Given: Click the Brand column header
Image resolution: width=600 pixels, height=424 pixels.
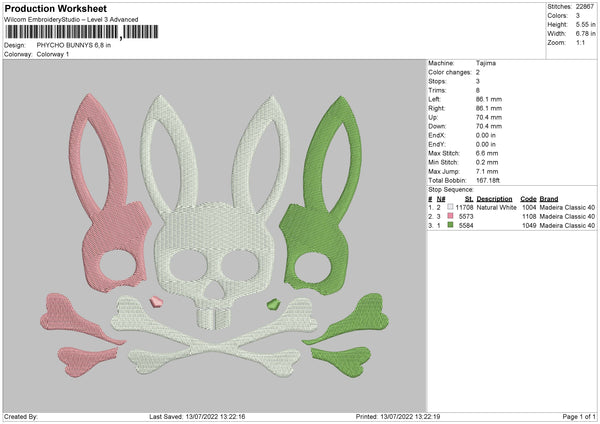Looking at the screenshot, I should [x=549, y=199].
